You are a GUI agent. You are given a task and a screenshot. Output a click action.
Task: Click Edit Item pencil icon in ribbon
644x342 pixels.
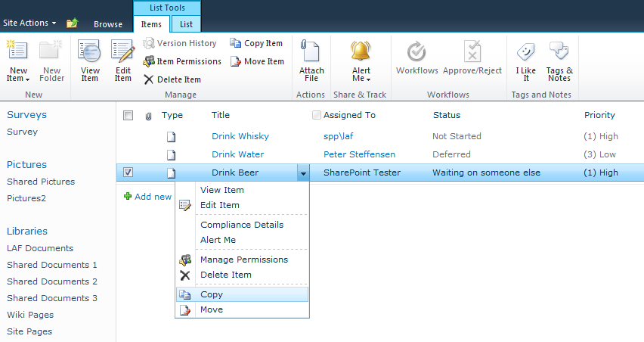[x=122, y=51]
